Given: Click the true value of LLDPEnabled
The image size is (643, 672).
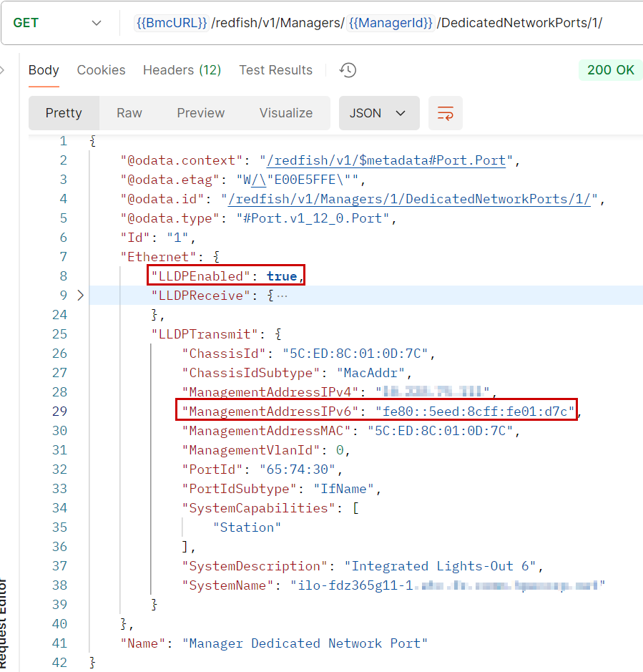Looking at the screenshot, I should (281, 276).
